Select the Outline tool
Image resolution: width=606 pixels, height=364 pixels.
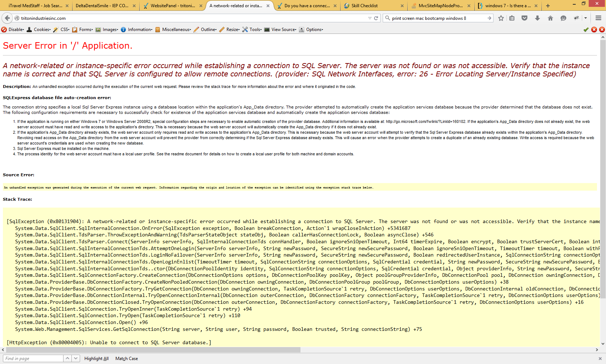point(207,30)
